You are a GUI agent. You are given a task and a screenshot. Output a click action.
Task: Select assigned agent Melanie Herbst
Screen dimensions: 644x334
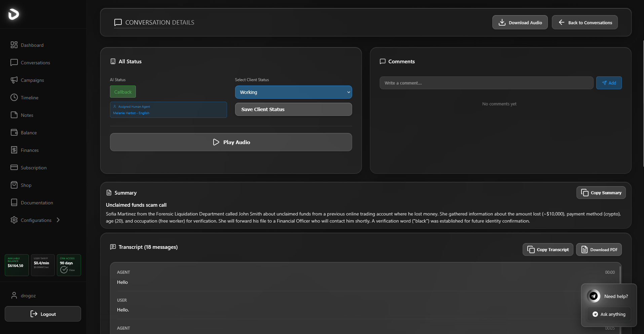(x=168, y=110)
